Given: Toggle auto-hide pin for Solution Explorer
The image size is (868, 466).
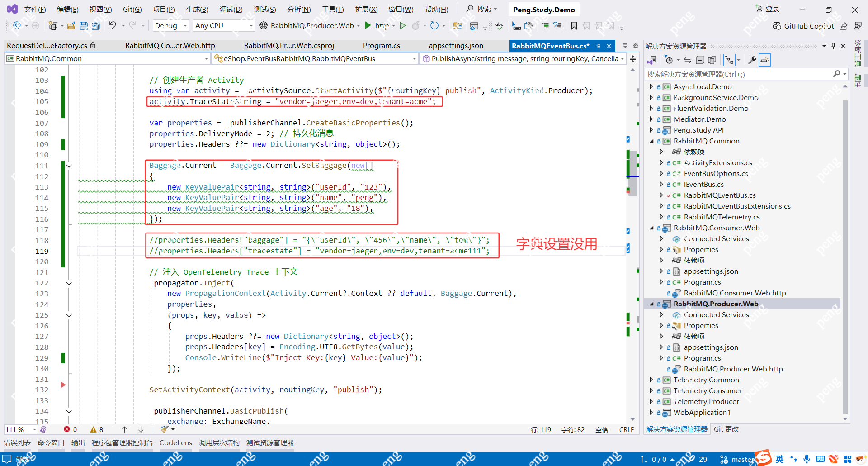Looking at the screenshot, I should (833, 46).
